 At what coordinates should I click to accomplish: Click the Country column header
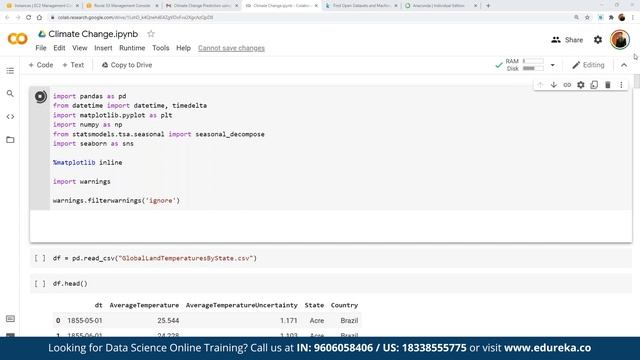[344, 305]
